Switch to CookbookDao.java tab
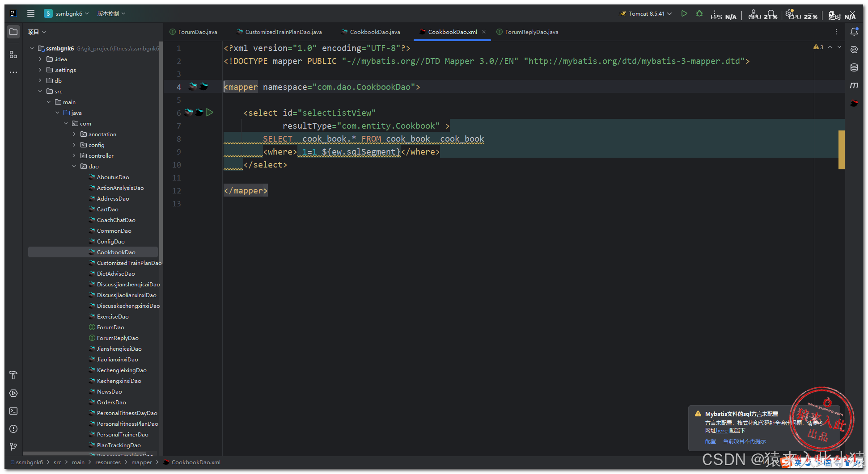 point(370,32)
